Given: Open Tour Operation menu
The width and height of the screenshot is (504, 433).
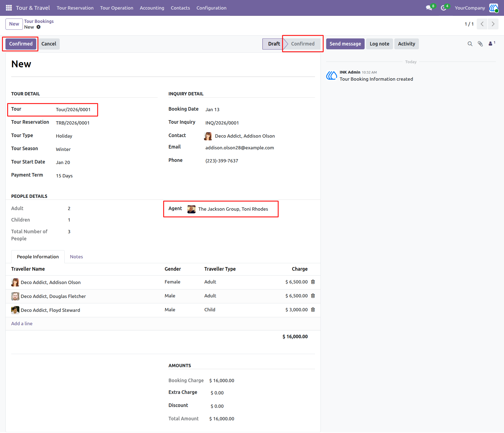Looking at the screenshot, I should click(x=116, y=8).
